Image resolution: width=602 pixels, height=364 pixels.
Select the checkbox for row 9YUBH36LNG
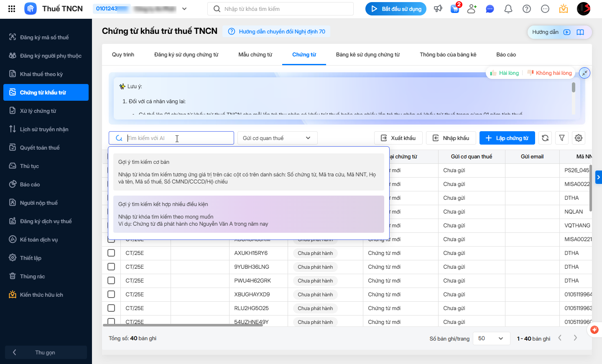click(x=111, y=267)
